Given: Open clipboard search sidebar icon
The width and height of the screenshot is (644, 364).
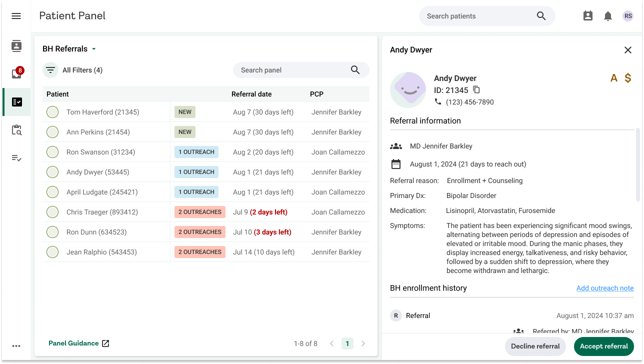Looking at the screenshot, I should (x=16, y=130).
